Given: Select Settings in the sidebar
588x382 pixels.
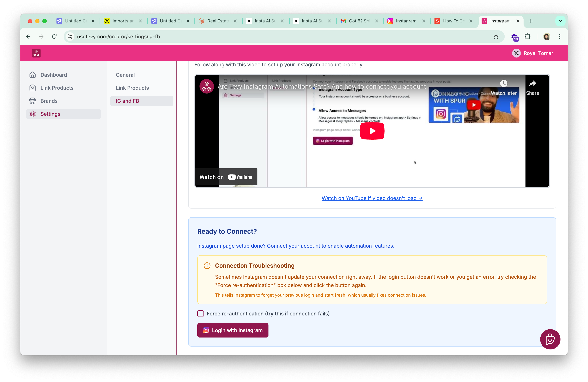Looking at the screenshot, I should click(64, 114).
